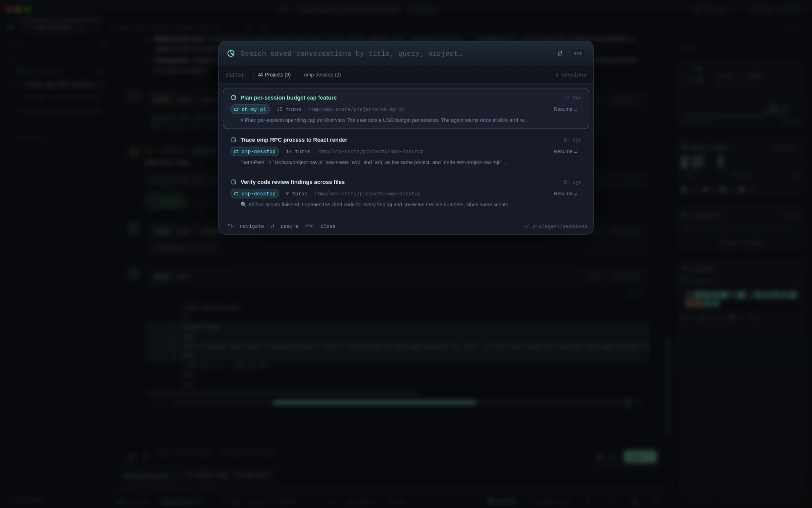Viewport: 812px width, 508px height.
Task: Open the Plan per-session budget cap feature session
Action: click(x=406, y=108)
